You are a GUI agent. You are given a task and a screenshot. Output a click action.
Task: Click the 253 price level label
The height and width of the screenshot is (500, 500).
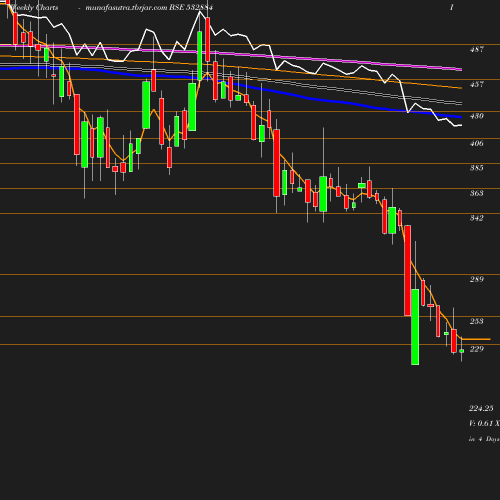(x=477, y=321)
